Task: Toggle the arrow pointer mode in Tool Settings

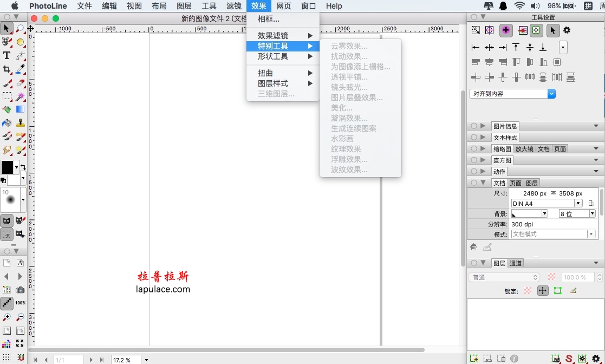Action: [552, 30]
